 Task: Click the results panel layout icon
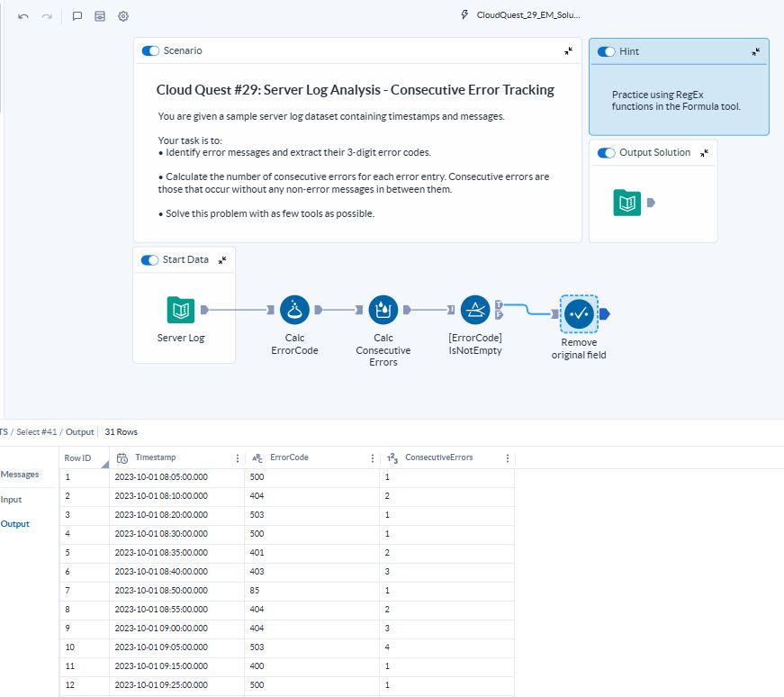(100, 16)
